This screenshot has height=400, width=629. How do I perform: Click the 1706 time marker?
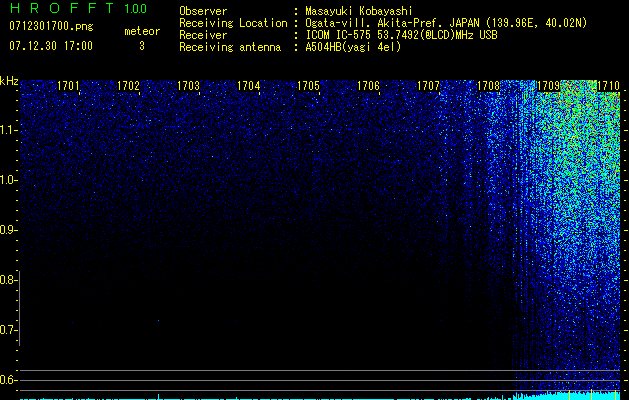(x=368, y=86)
